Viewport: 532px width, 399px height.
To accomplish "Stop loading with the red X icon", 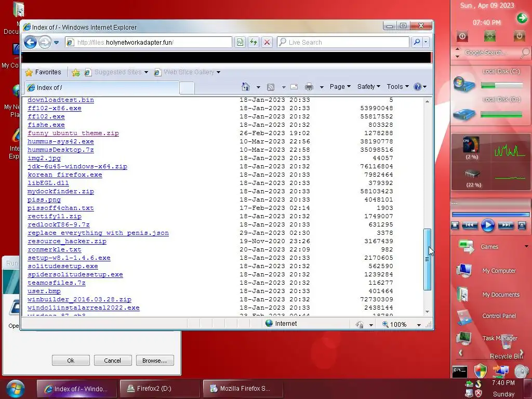I will [x=267, y=43].
